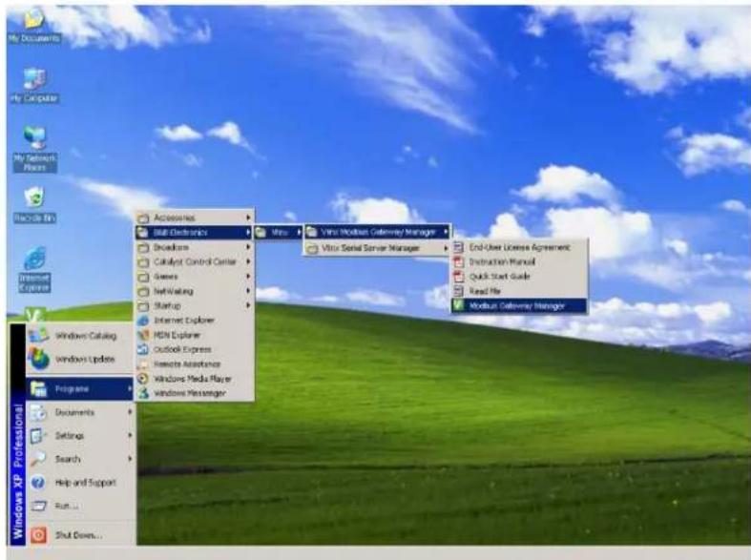This screenshot has width=751, height=560.
Task: Expand the Documents submenu
Action: tap(80, 412)
